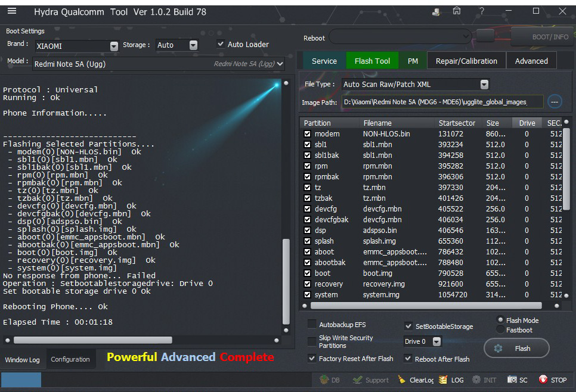The image size is (576, 392).
Task: Take screenshot with SC camera icon
Action: click(512, 379)
